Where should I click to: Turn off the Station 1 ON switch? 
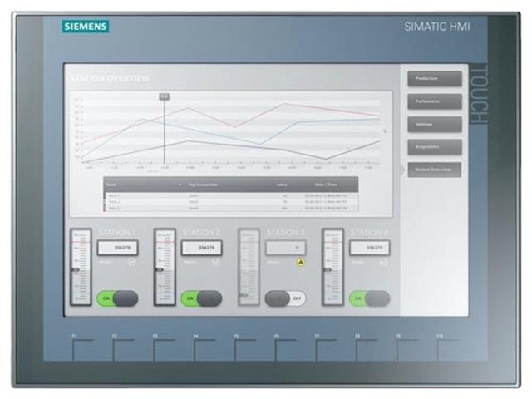click(x=118, y=298)
